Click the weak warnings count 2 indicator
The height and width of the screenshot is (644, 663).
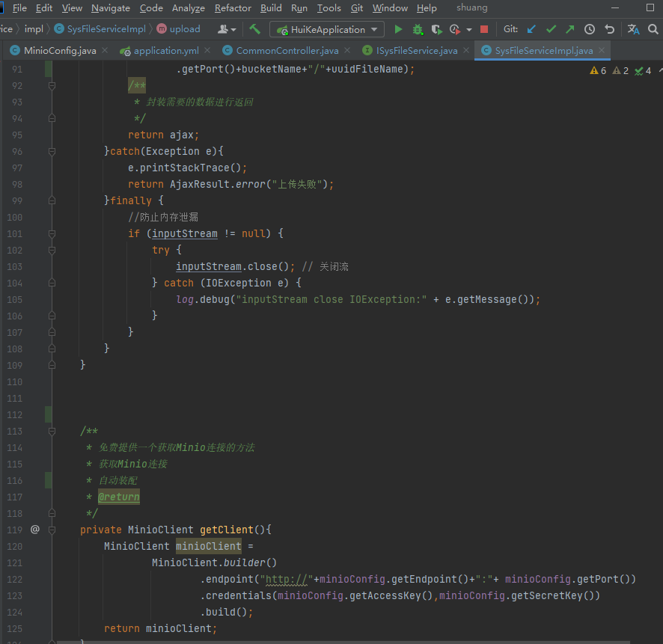620,70
